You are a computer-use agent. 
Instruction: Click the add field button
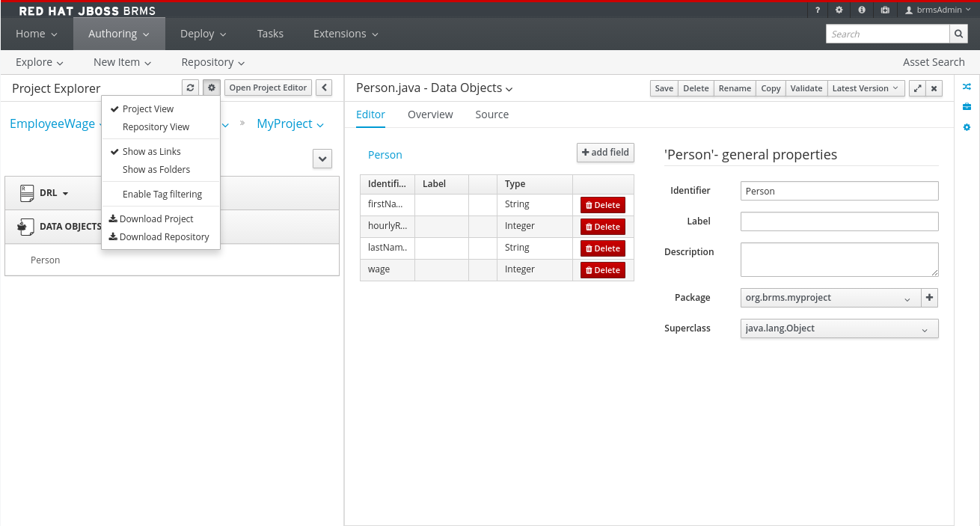(605, 153)
